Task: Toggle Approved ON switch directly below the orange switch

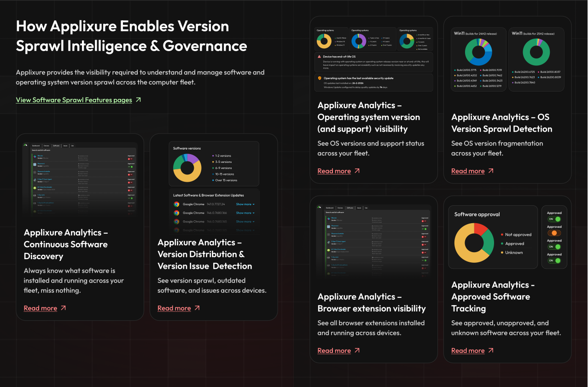Action: click(554, 247)
